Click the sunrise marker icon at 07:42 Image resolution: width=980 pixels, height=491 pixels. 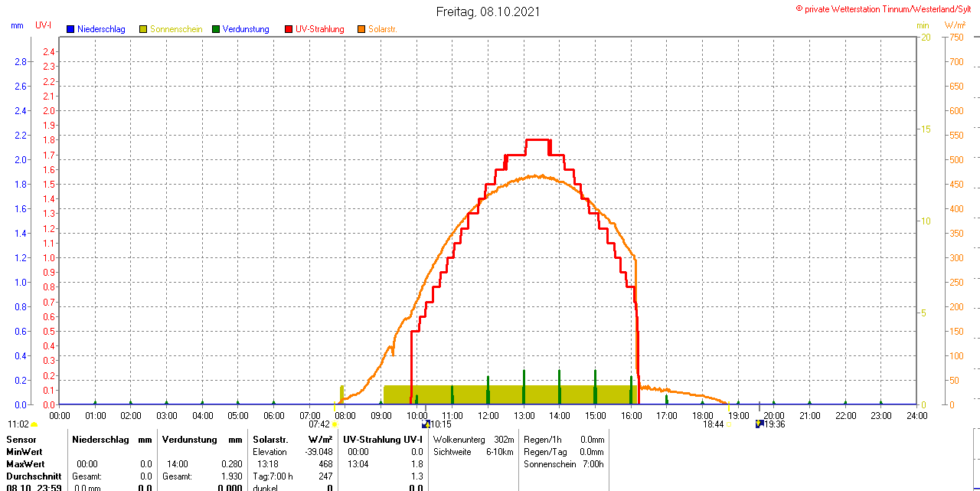335,424
